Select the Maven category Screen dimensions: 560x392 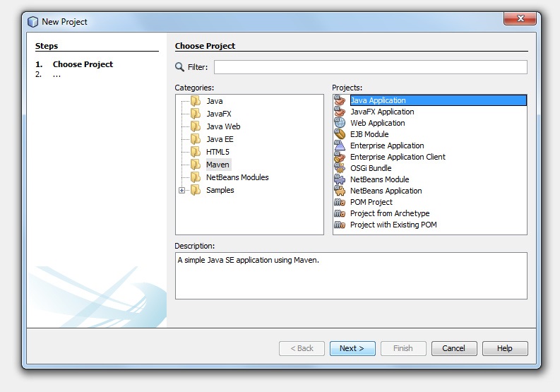[x=218, y=165]
